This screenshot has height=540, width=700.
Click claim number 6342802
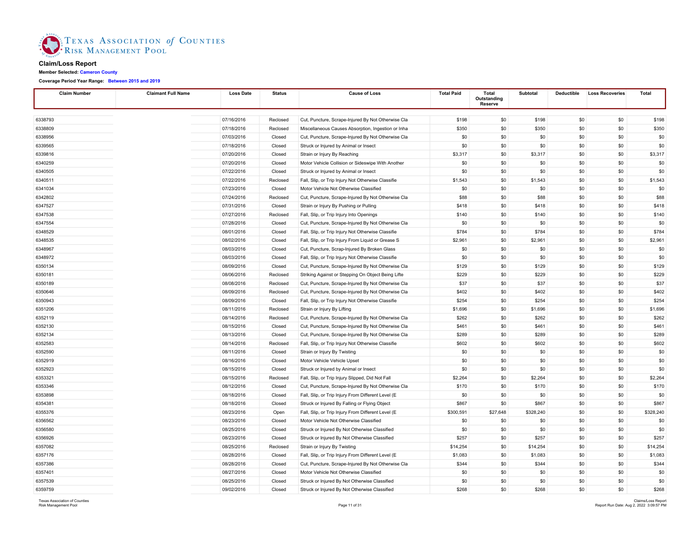45,197
